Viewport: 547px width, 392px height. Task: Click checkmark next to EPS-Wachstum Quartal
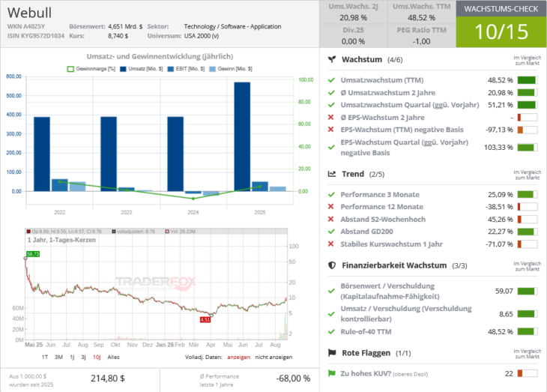tap(331, 148)
